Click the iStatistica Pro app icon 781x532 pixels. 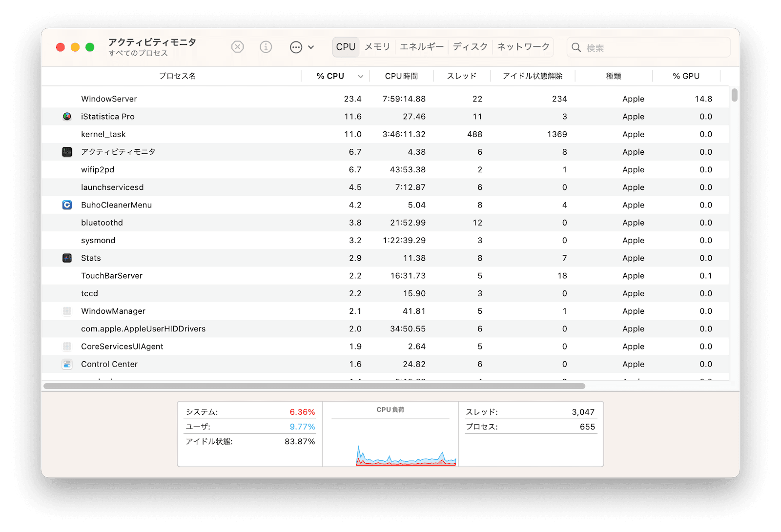[x=67, y=116]
